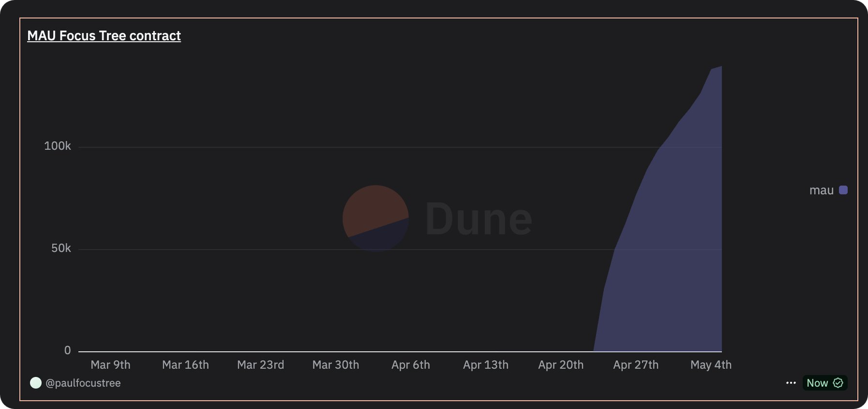868x409 pixels.
Task: Click the author avatar circle icon
Action: 36,383
